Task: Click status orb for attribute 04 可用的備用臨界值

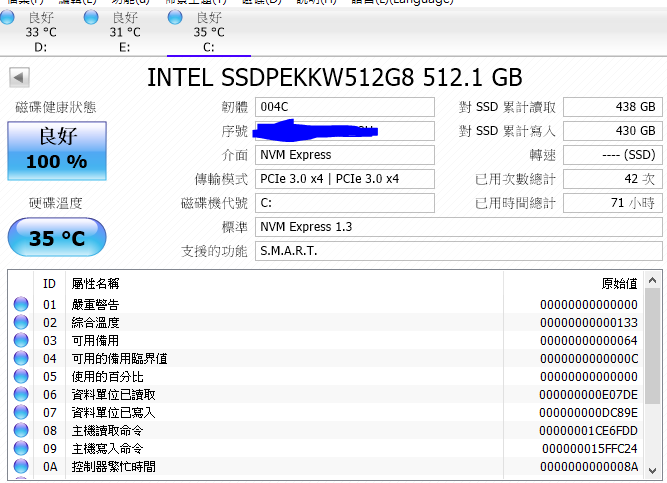Action: point(21,358)
